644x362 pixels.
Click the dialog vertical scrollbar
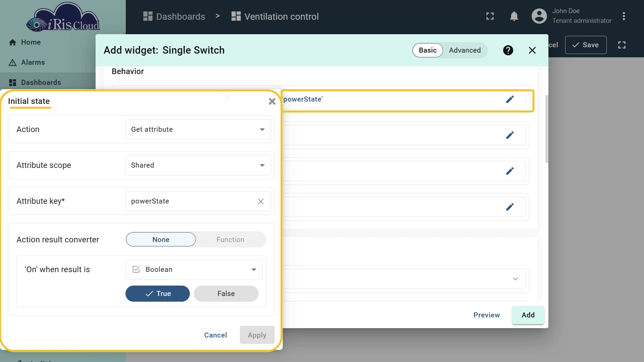547,129
